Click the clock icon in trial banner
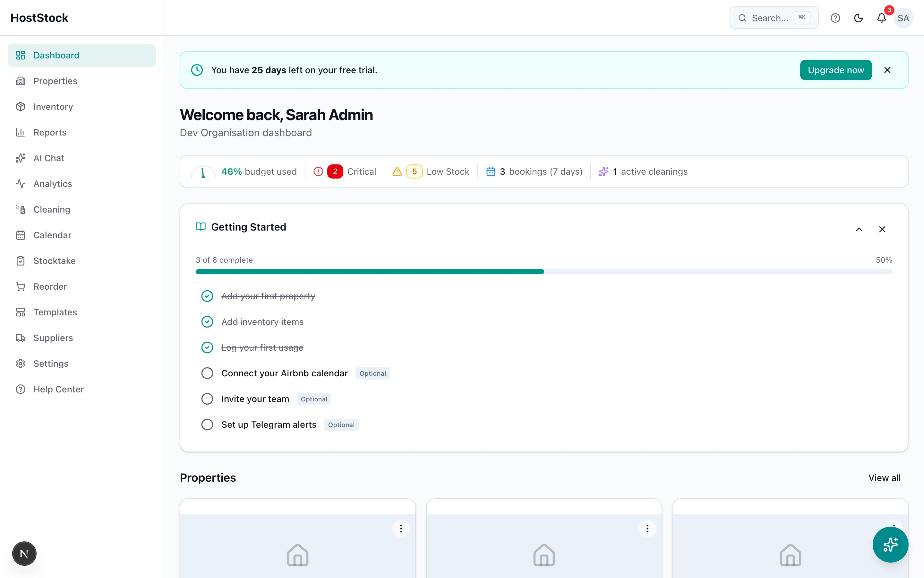The height and width of the screenshot is (578, 924). pos(197,70)
